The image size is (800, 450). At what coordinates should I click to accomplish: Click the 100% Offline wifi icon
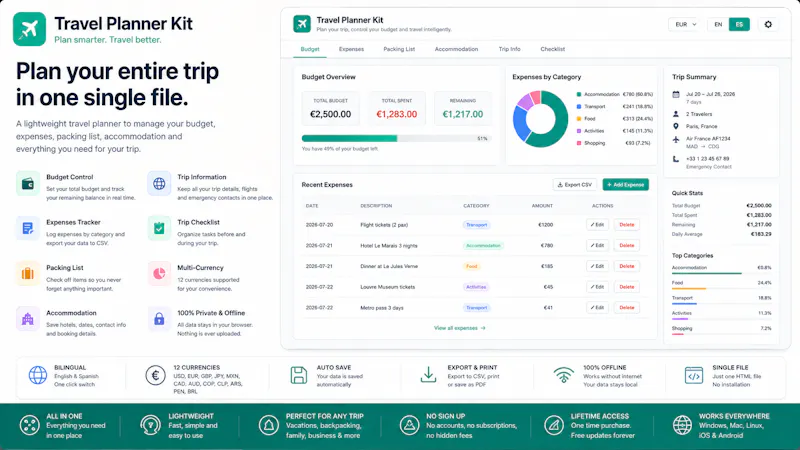(x=563, y=375)
